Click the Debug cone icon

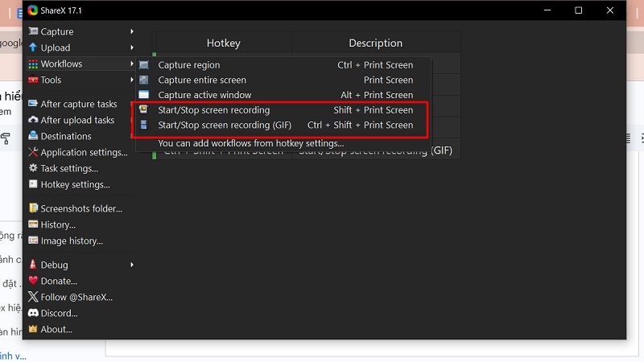33,265
